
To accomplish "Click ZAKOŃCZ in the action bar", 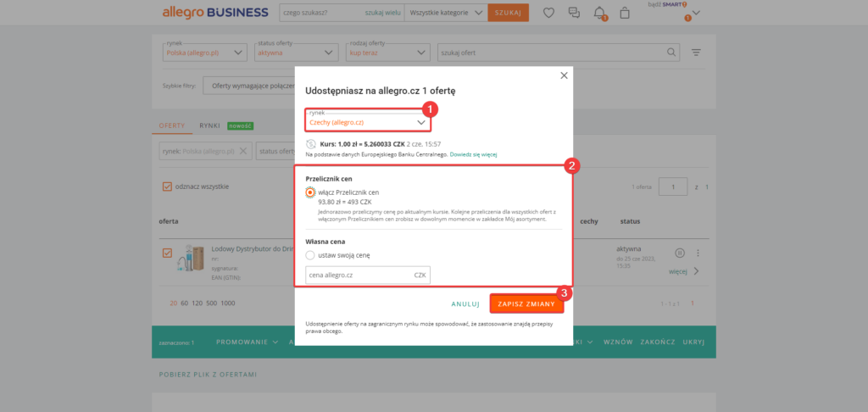I will [x=657, y=342].
